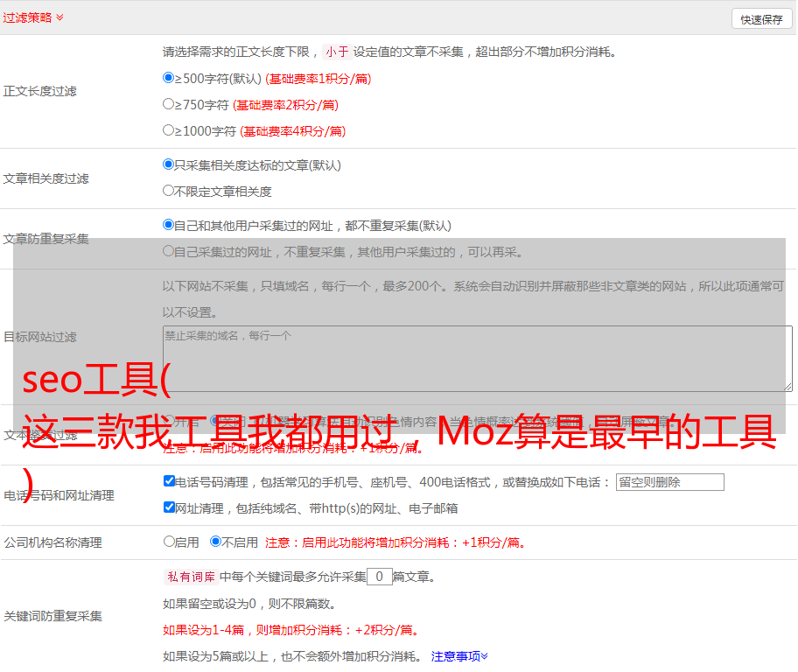
Task: Select 启用 for 公司机构名称清理
Action: (169, 541)
